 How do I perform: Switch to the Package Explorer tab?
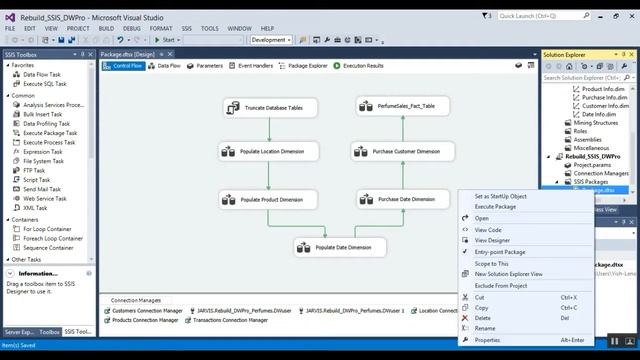pyautogui.click(x=303, y=66)
